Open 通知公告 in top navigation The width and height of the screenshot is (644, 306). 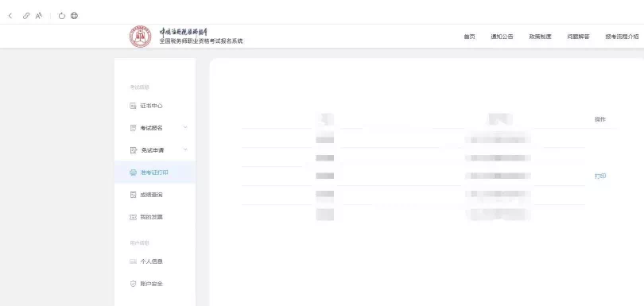point(502,37)
